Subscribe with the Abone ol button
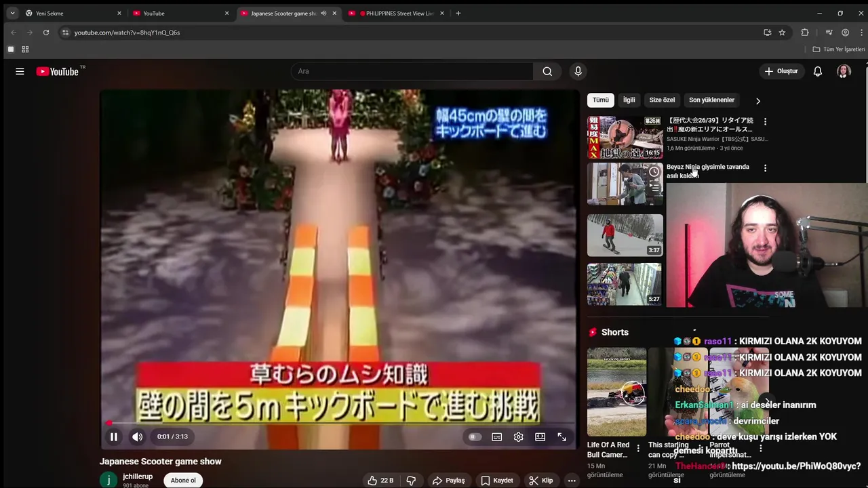Viewport: 868px width, 488px height. click(183, 481)
